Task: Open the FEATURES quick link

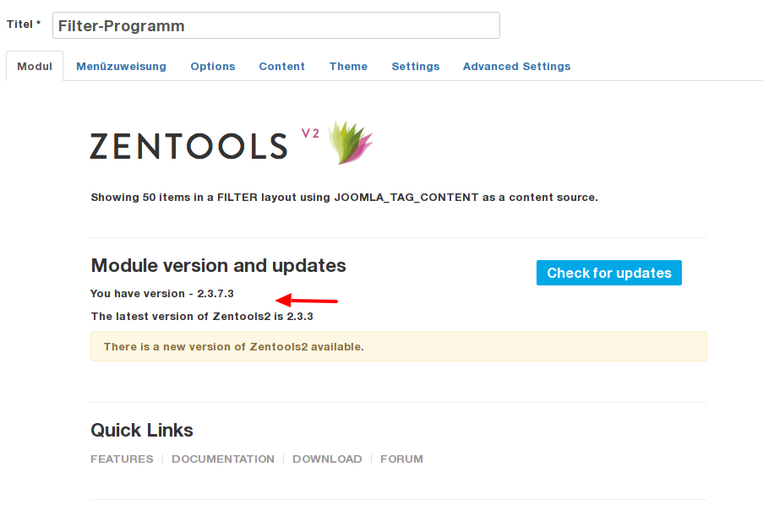Action: click(x=122, y=459)
